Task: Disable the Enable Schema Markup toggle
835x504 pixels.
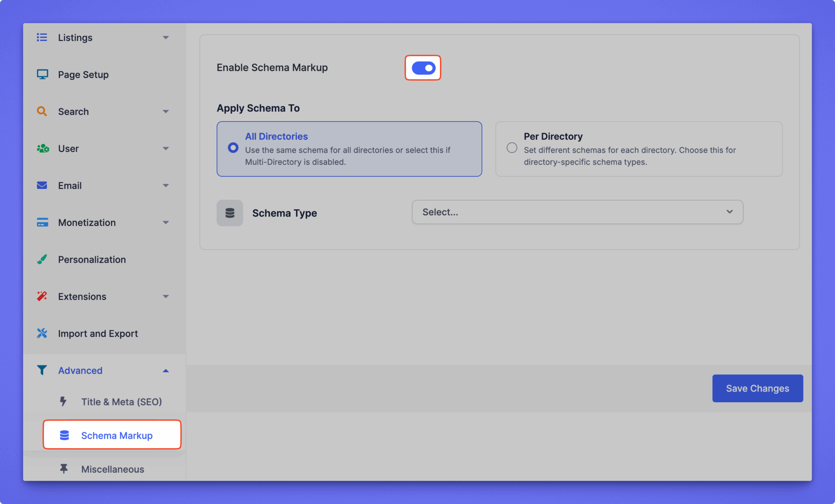Action: (423, 68)
